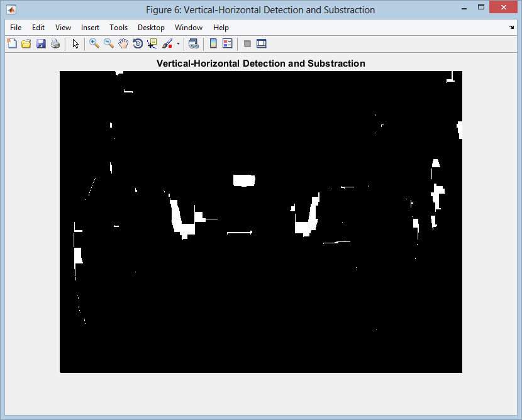Click the New Figure icon
Screen dimensions: 522x420
point(12,43)
